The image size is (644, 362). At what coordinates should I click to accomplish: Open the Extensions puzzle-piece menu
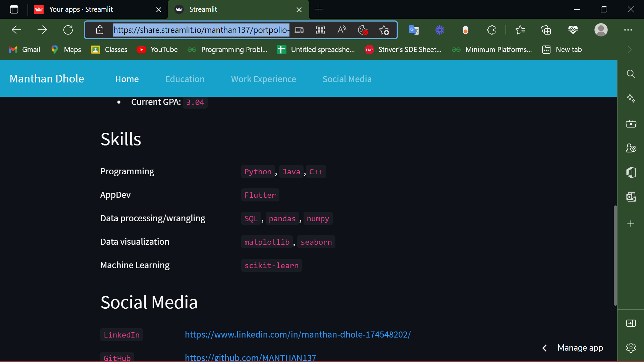491,30
